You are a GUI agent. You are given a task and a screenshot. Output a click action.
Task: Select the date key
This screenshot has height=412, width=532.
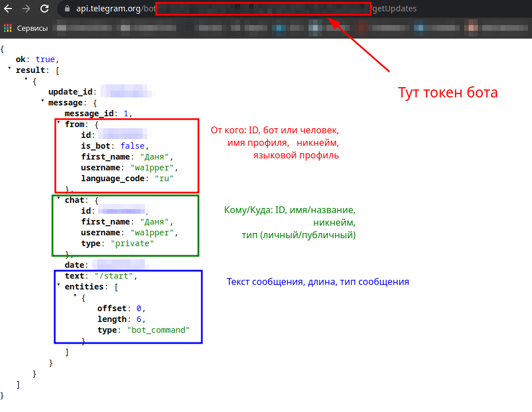tap(74, 265)
